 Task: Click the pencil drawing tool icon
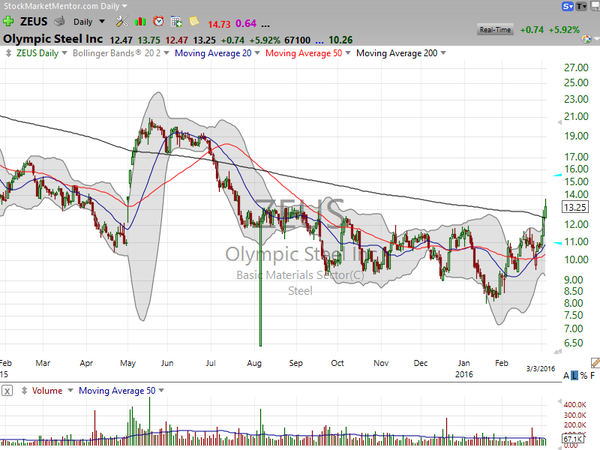(x=595, y=362)
